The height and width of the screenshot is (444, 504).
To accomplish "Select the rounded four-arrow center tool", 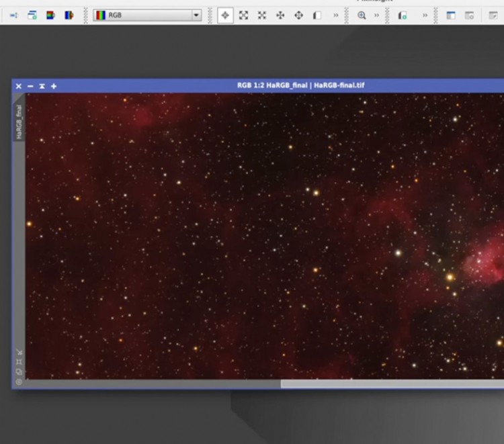I will (x=298, y=15).
